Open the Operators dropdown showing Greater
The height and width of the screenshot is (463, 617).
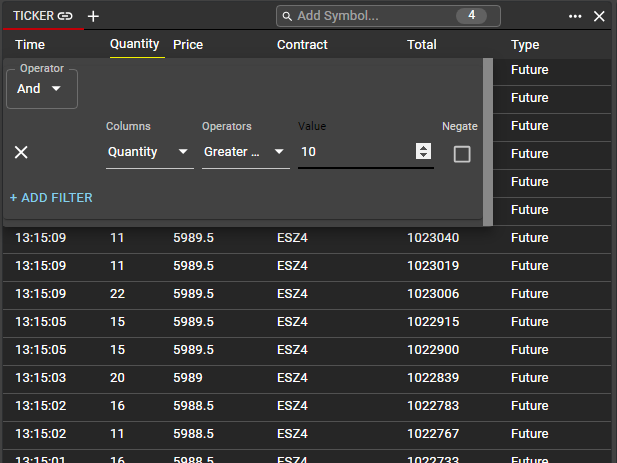245,152
